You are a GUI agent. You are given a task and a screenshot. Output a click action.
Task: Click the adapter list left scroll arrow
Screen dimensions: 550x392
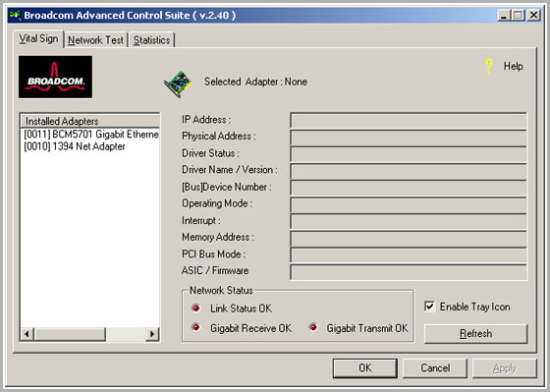coord(27,334)
